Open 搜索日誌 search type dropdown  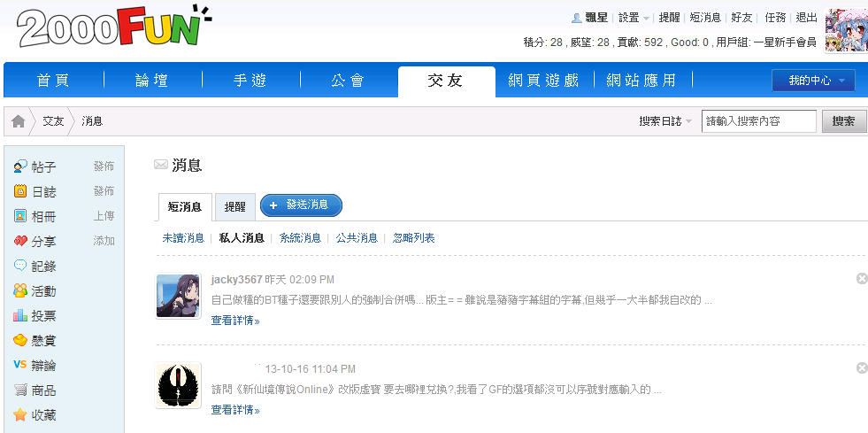click(665, 121)
